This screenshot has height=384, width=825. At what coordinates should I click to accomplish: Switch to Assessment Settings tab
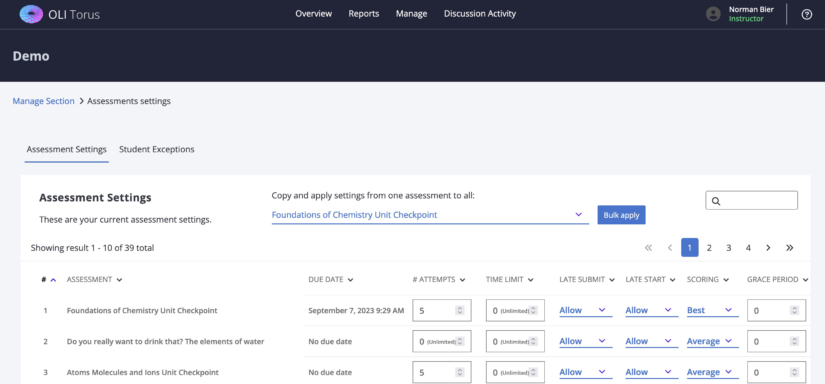[67, 149]
